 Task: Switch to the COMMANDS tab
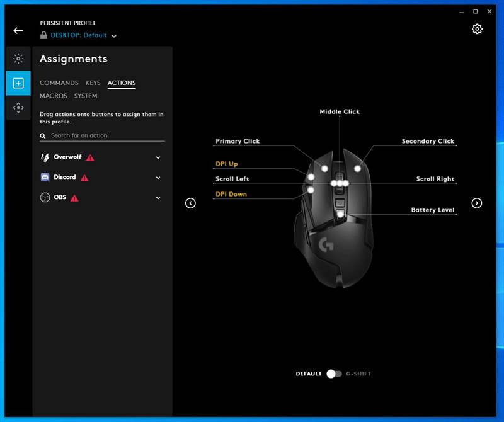click(x=59, y=83)
